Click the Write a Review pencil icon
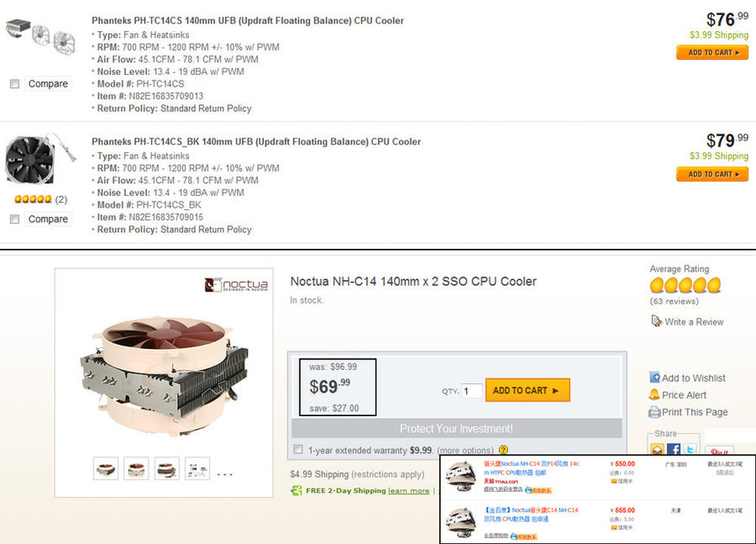The image size is (756, 544). [x=656, y=321]
